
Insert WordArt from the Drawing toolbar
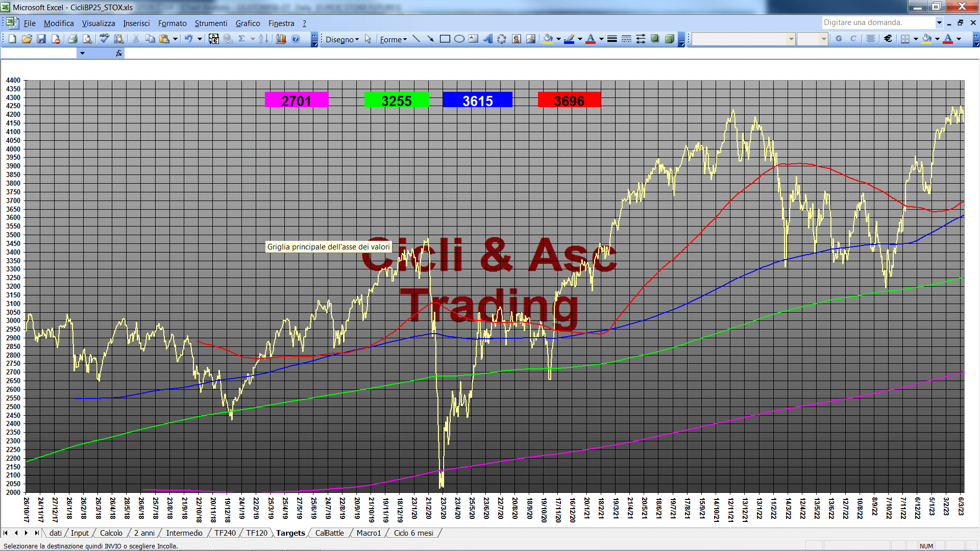(x=488, y=39)
